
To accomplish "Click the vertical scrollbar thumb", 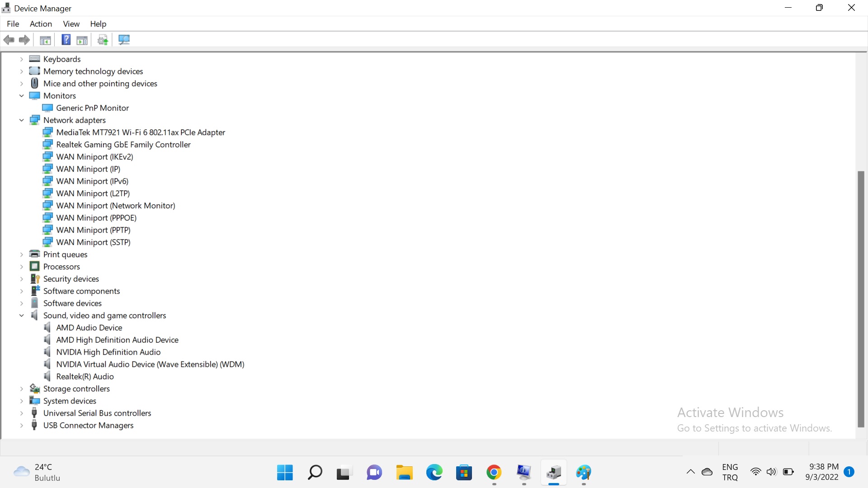I will (861, 298).
